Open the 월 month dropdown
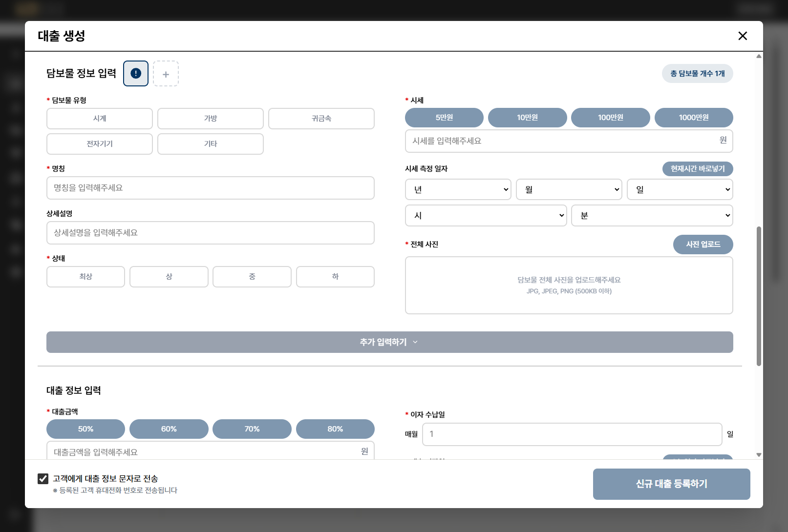 pos(569,189)
